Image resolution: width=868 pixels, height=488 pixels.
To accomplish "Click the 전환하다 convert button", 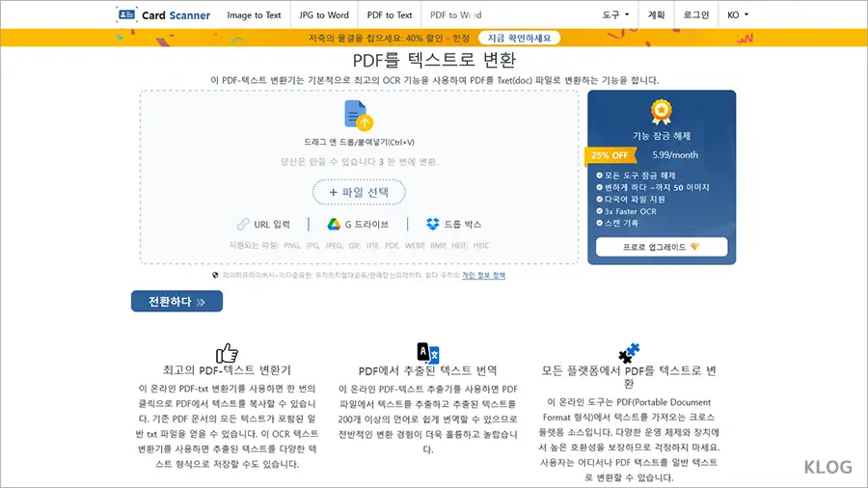I will point(177,302).
